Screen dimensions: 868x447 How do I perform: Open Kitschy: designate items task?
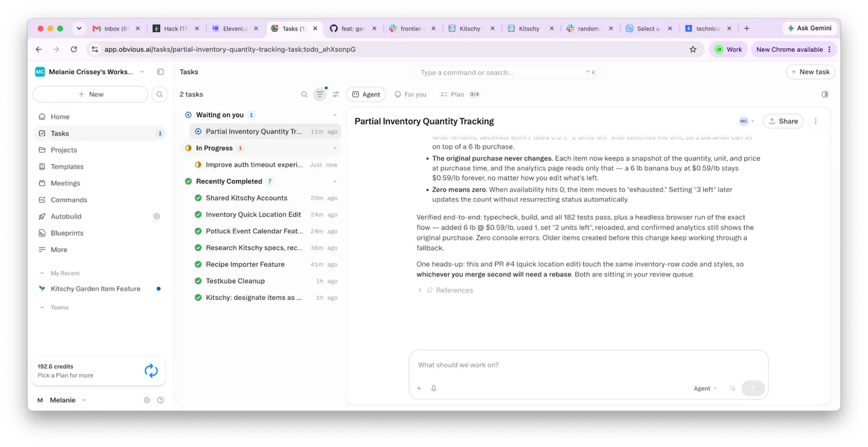(265, 298)
